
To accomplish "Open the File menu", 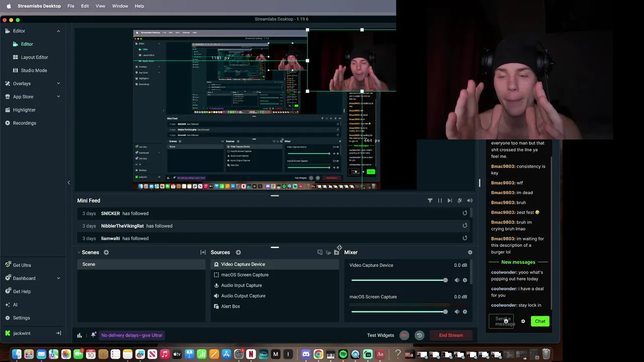I will pyautogui.click(x=71, y=6).
